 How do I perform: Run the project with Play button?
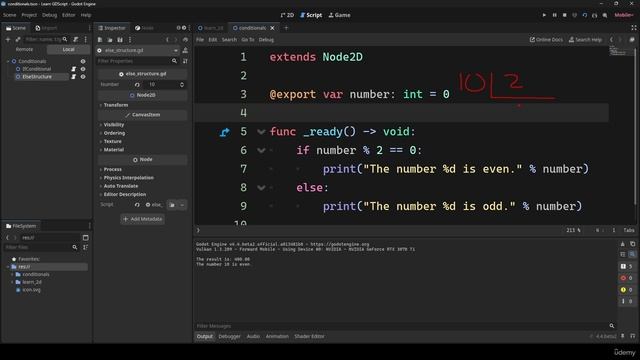click(x=544, y=15)
